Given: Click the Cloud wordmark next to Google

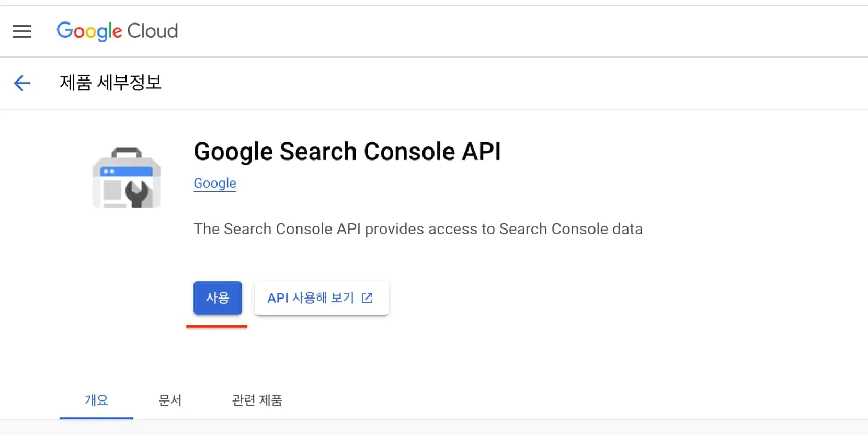Looking at the screenshot, I should pos(153,31).
